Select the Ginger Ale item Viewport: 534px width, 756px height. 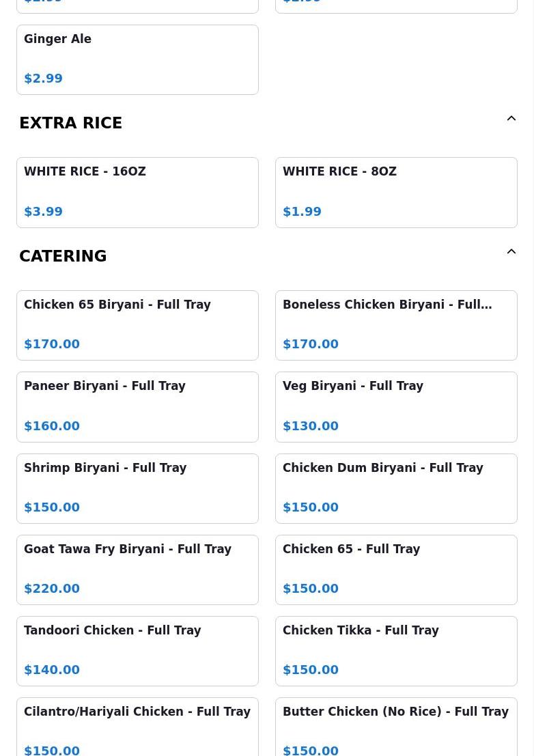click(x=137, y=59)
